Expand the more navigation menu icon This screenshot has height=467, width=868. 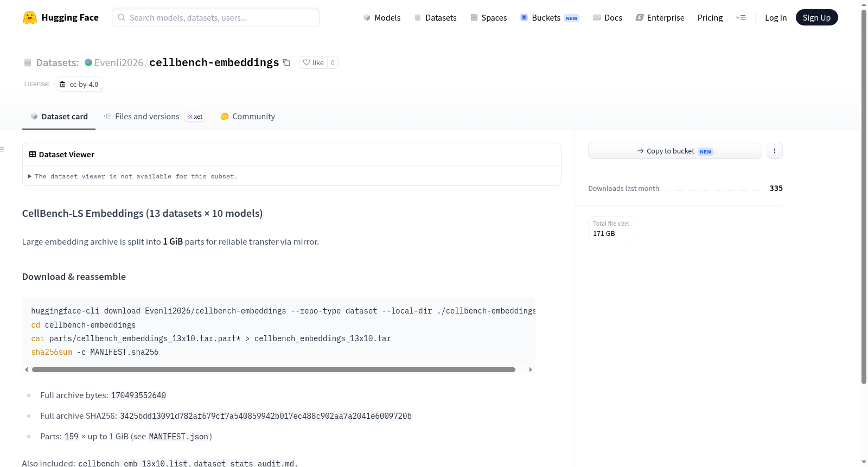[x=741, y=17]
